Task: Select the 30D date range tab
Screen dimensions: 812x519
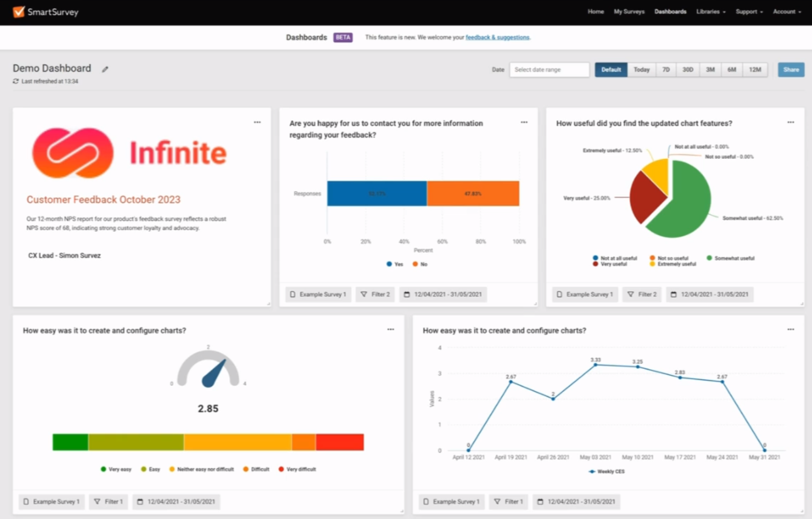Action: click(x=688, y=70)
